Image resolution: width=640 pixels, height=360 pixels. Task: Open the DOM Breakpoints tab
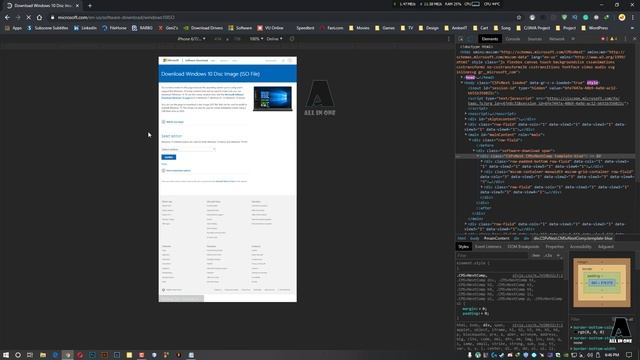tap(523, 247)
